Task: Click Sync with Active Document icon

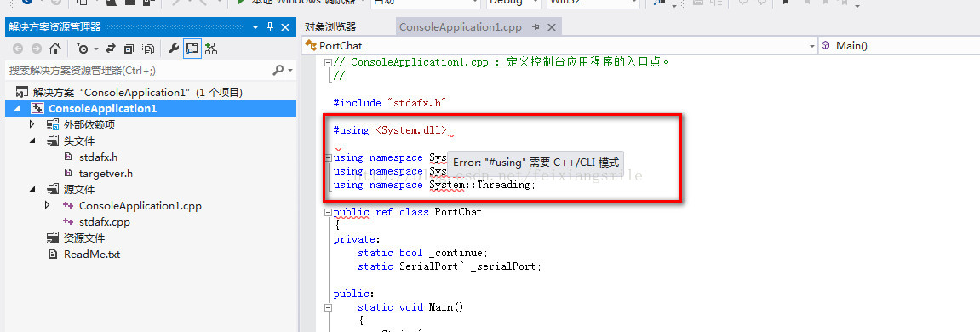Action: (112, 49)
